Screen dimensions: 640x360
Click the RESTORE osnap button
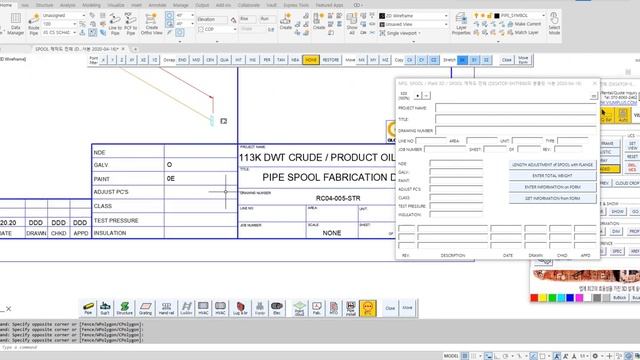pyautogui.click(x=331, y=60)
